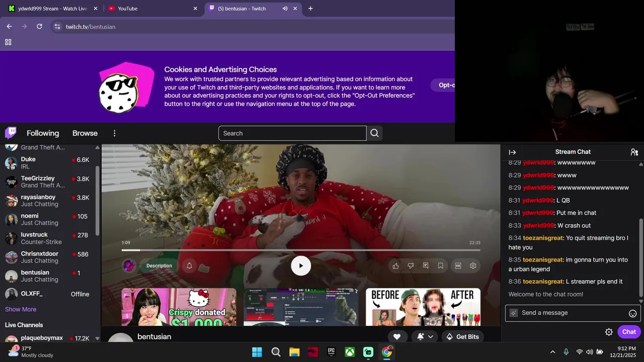The width and height of the screenshot is (644, 362).
Task: Click the browser back arrow
Action: point(9,26)
